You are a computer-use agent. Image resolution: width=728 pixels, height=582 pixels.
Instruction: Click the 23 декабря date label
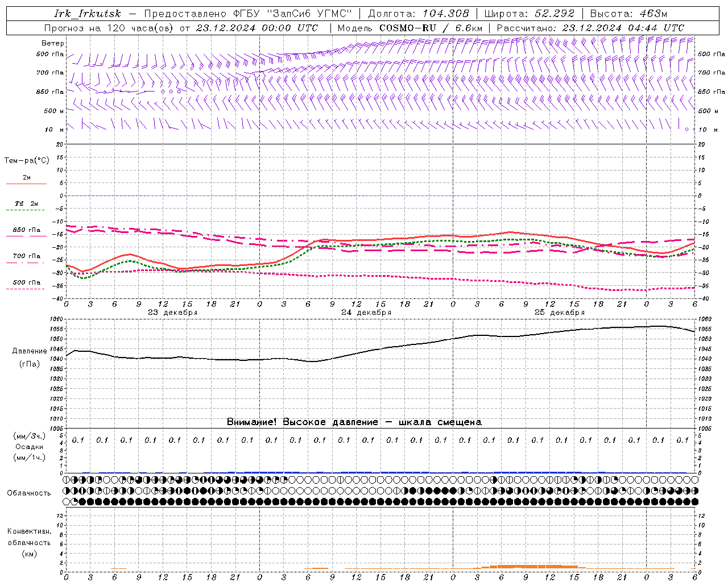click(x=173, y=313)
